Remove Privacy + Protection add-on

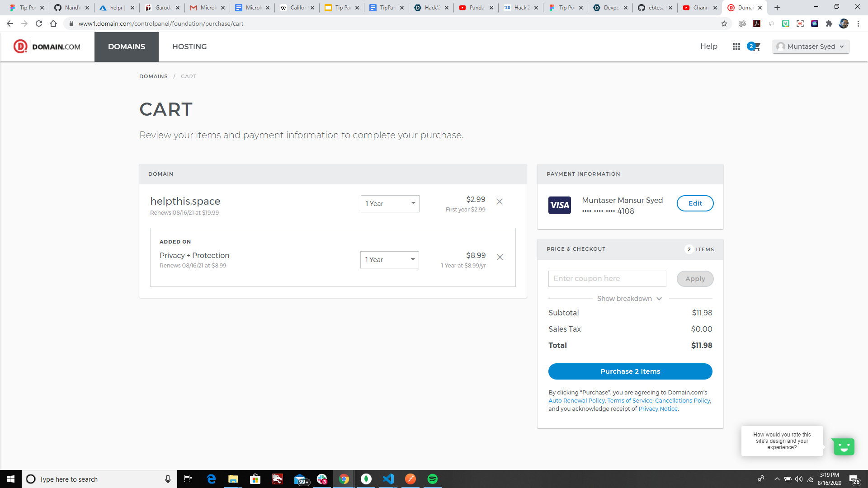point(500,257)
